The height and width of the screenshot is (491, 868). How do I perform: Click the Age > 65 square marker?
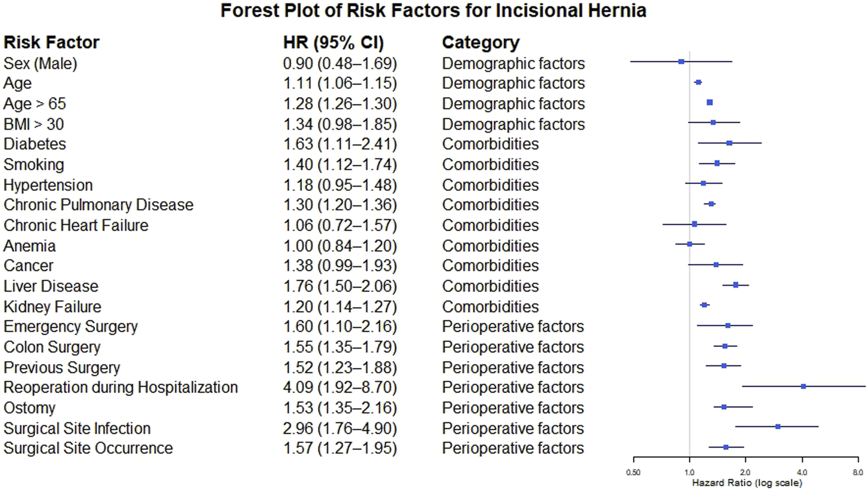[x=710, y=102]
